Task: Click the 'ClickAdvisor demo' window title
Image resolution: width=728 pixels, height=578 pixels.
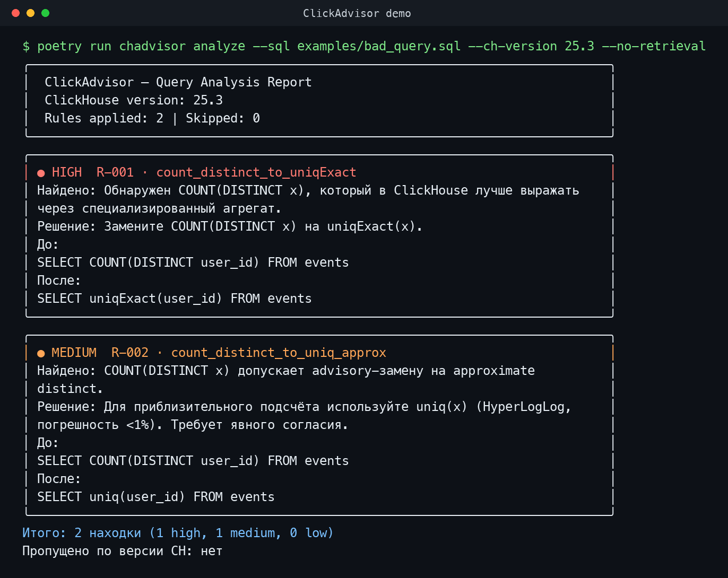Action: tap(357, 13)
